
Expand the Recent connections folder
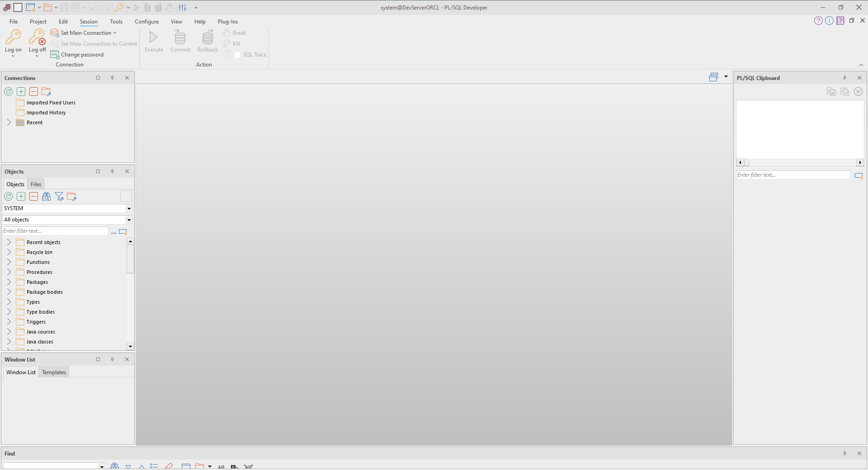(9, 122)
